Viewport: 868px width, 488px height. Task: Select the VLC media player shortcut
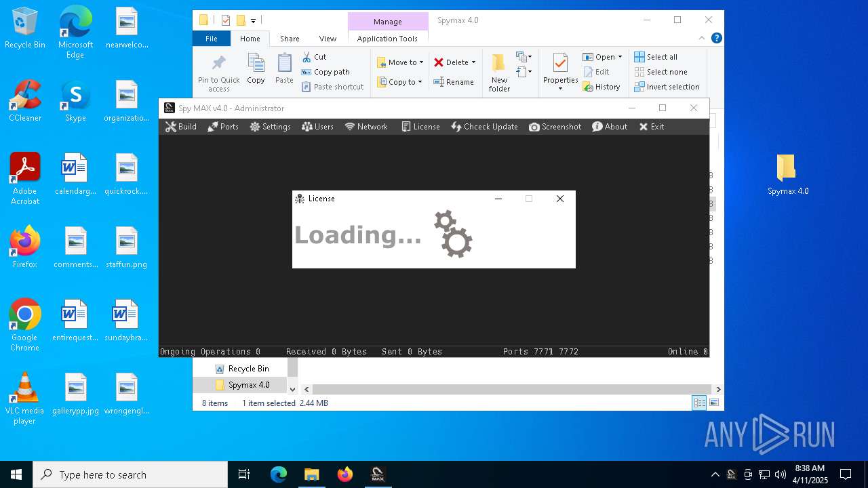coord(25,399)
